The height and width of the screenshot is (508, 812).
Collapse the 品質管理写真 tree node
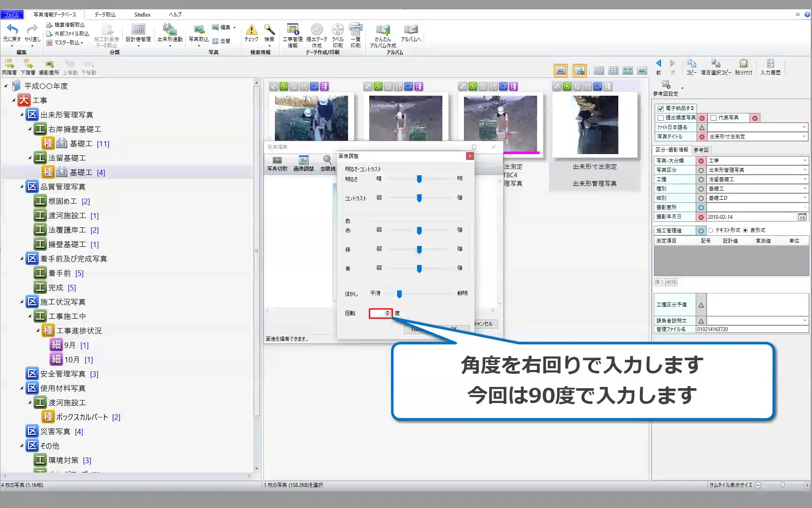click(22, 187)
